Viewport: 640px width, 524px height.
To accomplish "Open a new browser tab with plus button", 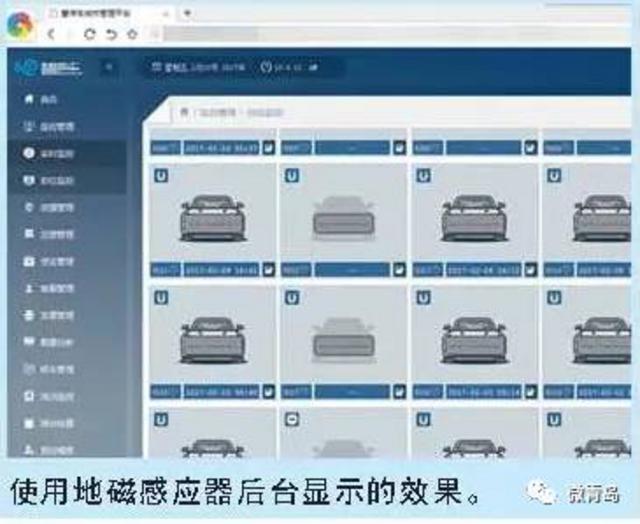I will (x=187, y=12).
